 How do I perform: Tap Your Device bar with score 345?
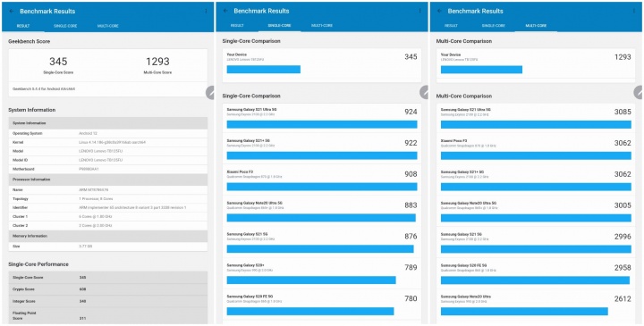pos(264,70)
